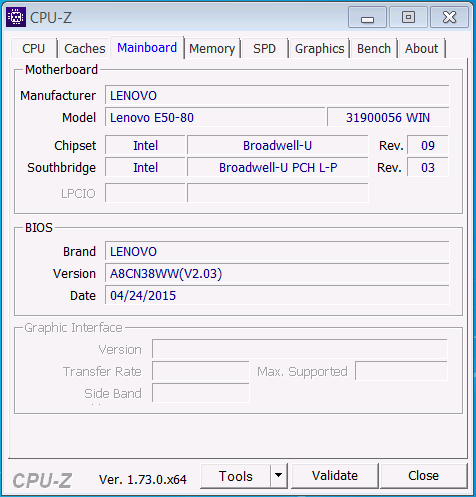Image resolution: width=476 pixels, height=497 pixels.
Task: Click the Chipset Broadwell-U value
Action: coord(278,145)
